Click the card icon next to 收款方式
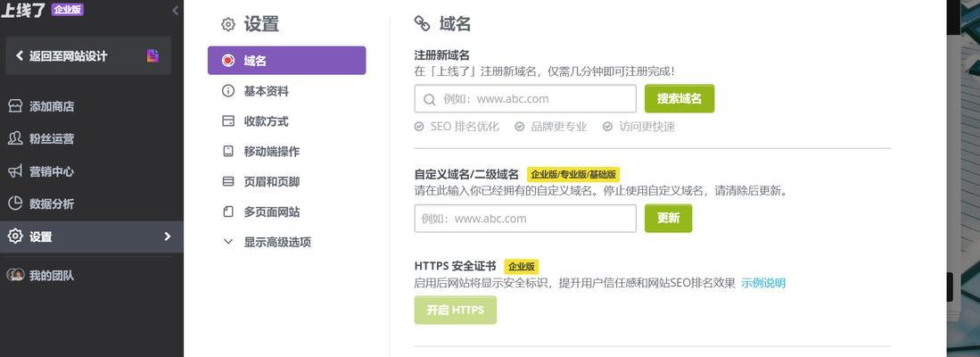The height and width of the screenshot is (357, 980). pyautogui.click(x=228, y=120)
